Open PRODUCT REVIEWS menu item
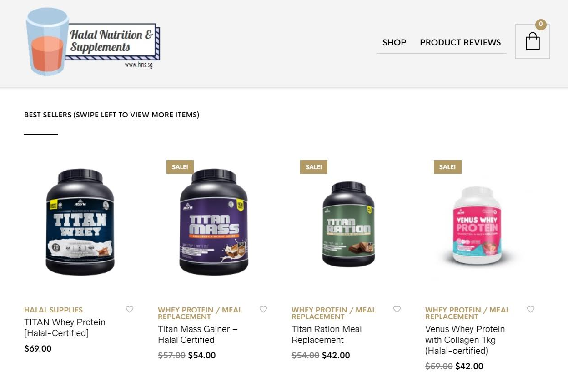The width and height of the screenshot is (568, 392). coord(460,42)
